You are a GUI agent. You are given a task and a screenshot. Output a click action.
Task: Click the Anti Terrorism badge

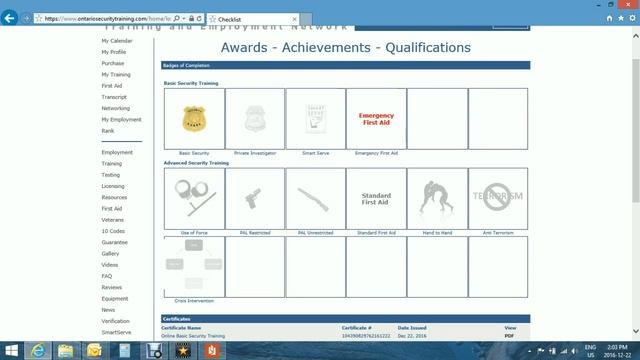pos(498,196)
